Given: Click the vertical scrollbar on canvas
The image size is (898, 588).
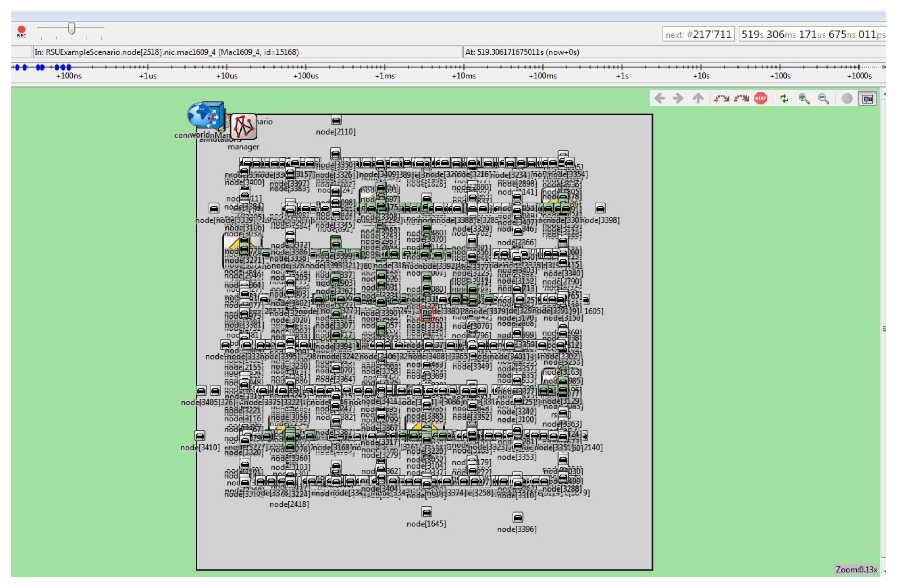Looking at the screenshot, I should tap(883, 328).
